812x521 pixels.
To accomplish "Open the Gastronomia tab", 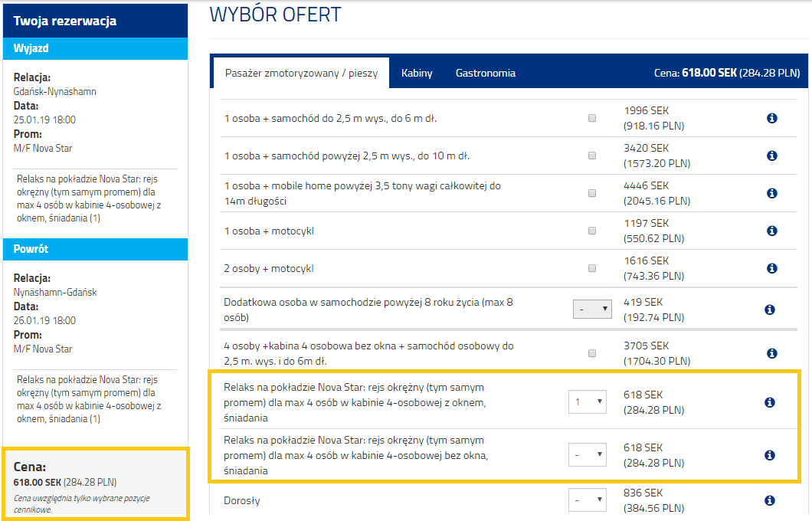I will click(x=485, y=74).
